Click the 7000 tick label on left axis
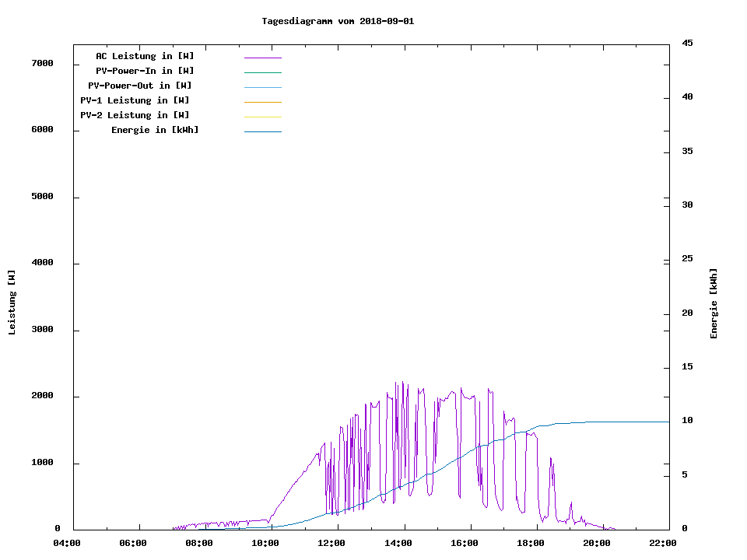 [42, 63]
